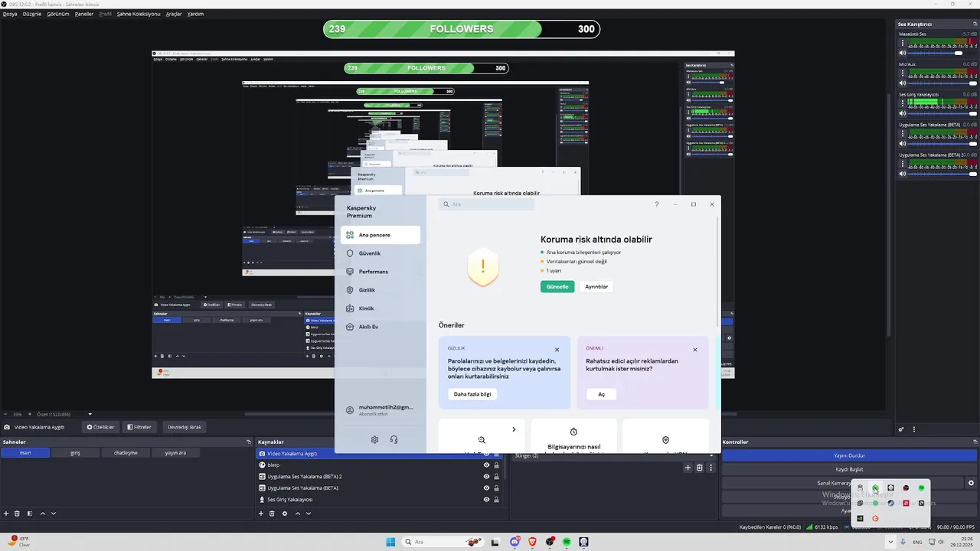Click Özellikler button in source toolbar
980x551 pixels.
click(x=100, y=427)
